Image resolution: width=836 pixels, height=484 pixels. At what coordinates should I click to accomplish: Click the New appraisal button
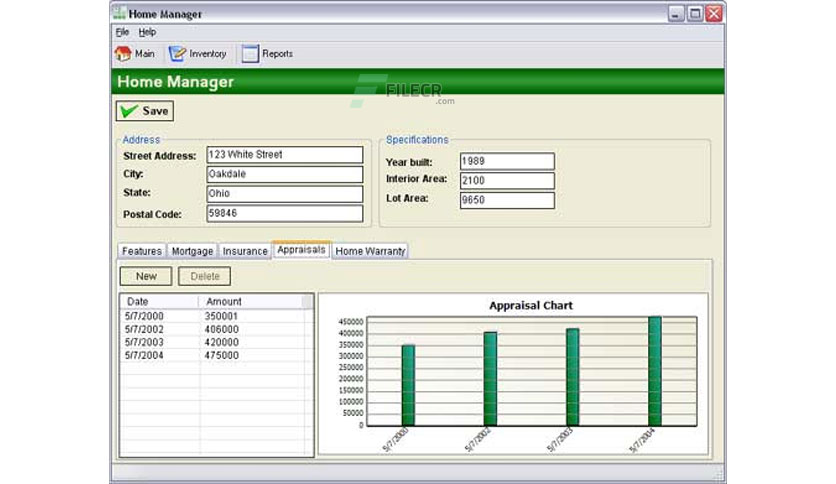(x=146, y=276)
